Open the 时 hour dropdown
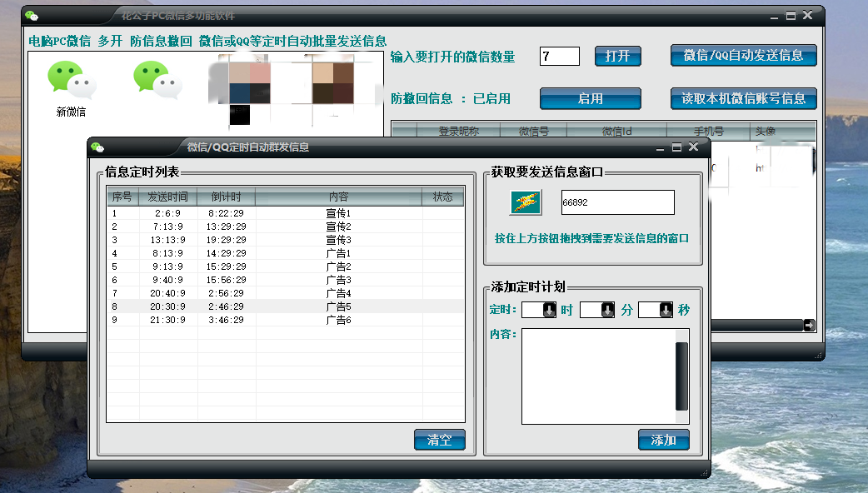Viewport: 868px width, 493px height. click(x=549, y=309)
